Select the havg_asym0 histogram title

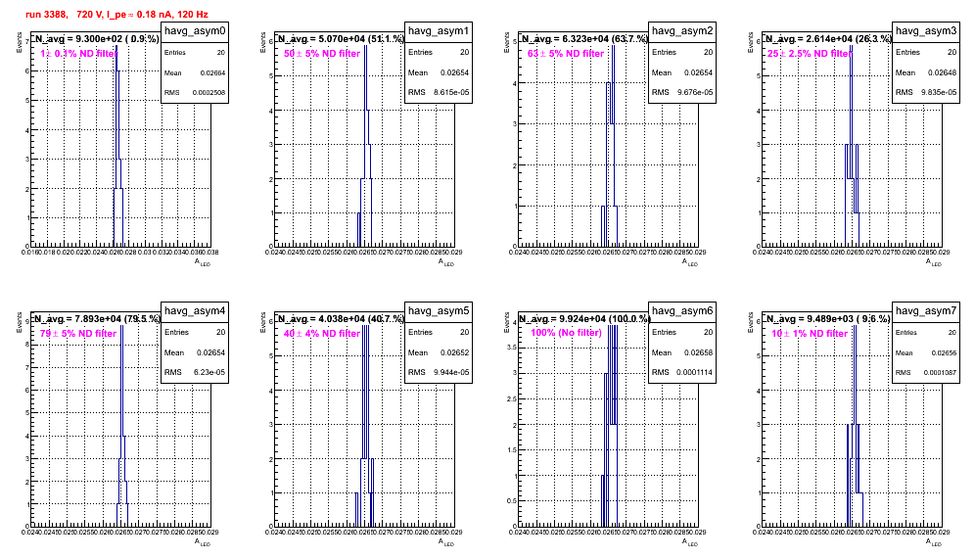pyautogui.click(x=195, y=31)
